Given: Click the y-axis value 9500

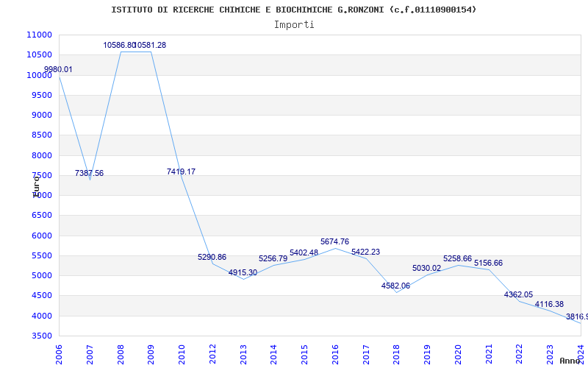Looking at the screenshot, I should pyautogui.click(x=41, y=95).
